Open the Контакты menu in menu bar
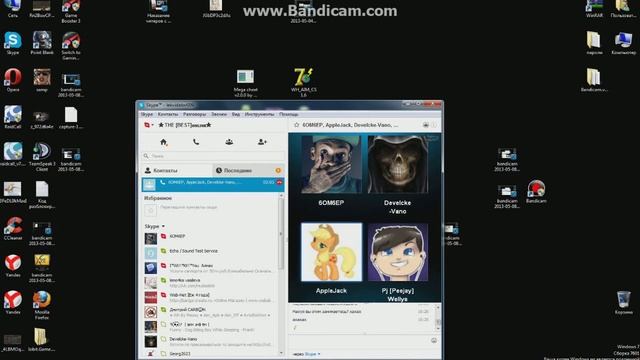Screen dimensions: 640x360 tap(168, 114)
